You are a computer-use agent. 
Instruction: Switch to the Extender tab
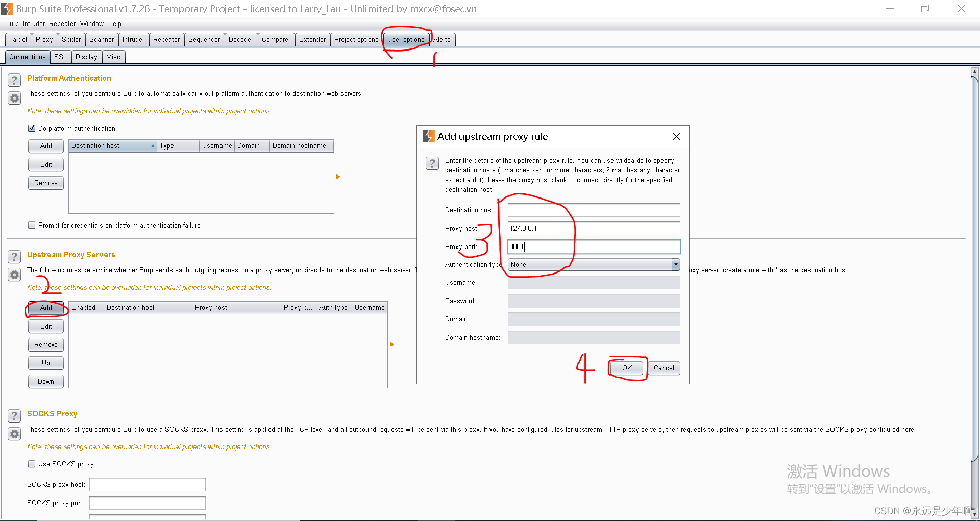click(312, 39)
